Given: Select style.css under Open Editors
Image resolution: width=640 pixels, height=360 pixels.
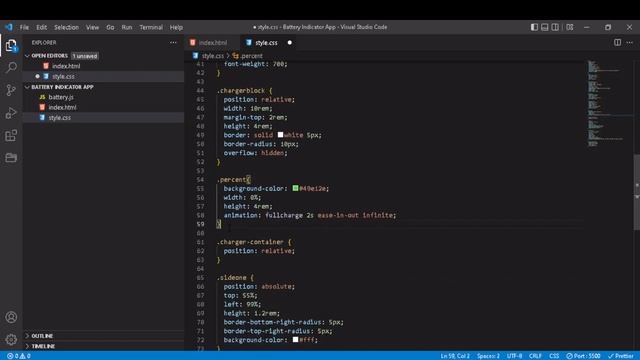Looking at the screenshot, I should point(103,76).
